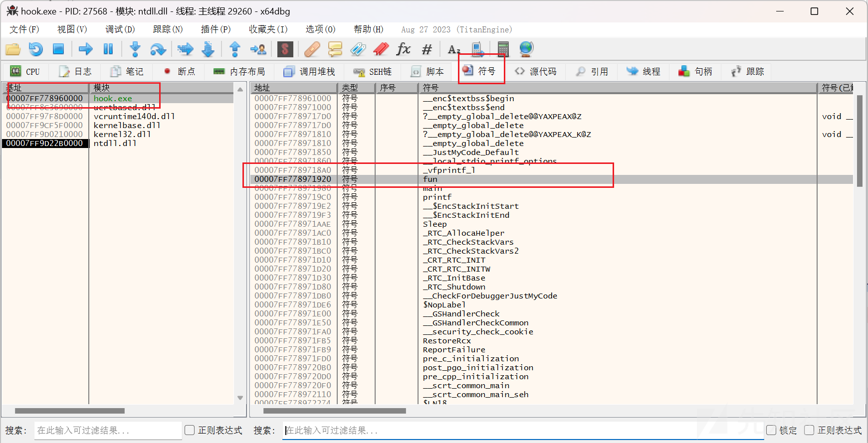Click the Patches bandage icon
Image resolution: width=868 pixels, height=443 pixels.
(312, 49)
